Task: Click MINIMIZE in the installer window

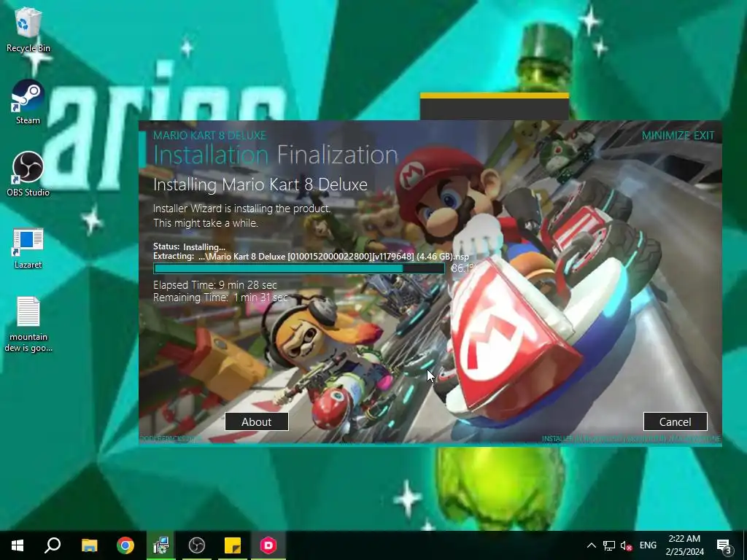Action: [x=665, y=136]
